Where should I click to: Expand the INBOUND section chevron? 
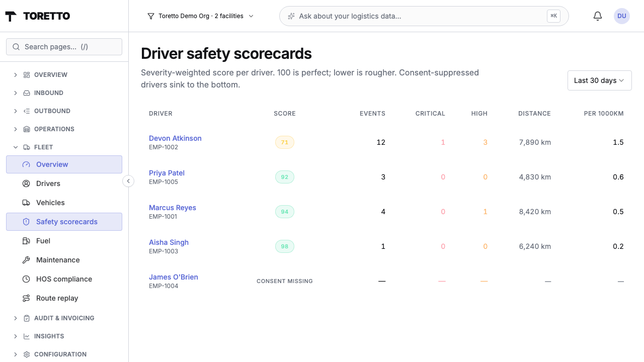point(15,93)
